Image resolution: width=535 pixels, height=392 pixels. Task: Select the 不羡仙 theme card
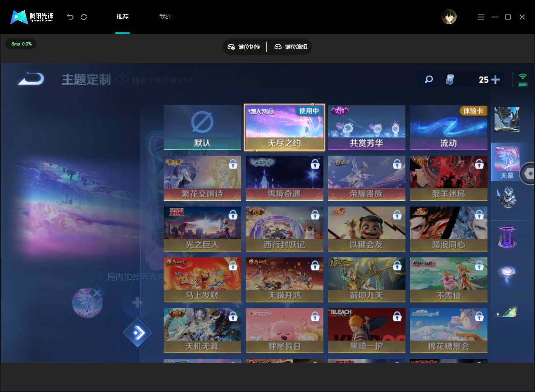[449, 280]
